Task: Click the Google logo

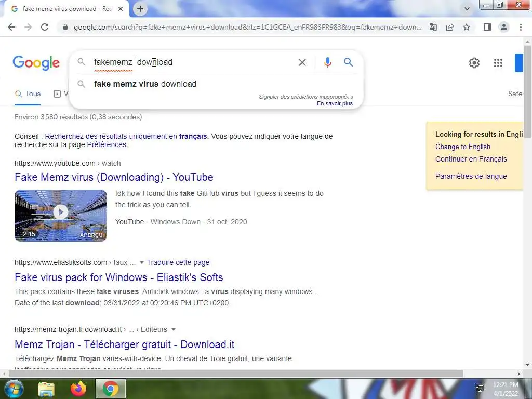Action: (36, 63)
